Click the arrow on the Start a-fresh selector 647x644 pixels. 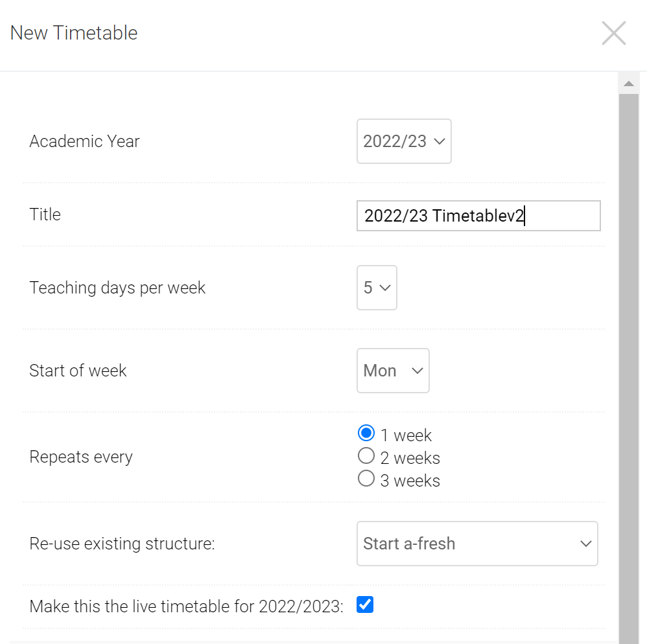coord(585,544)
